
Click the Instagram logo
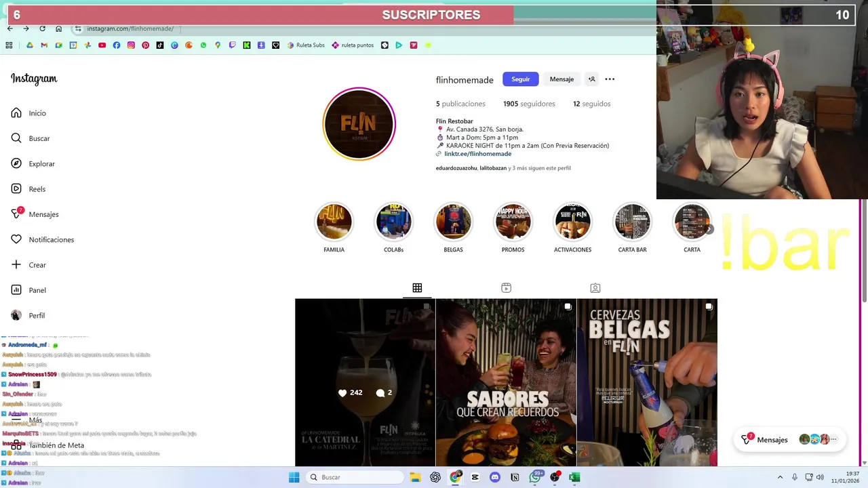[x=34, y=79]
